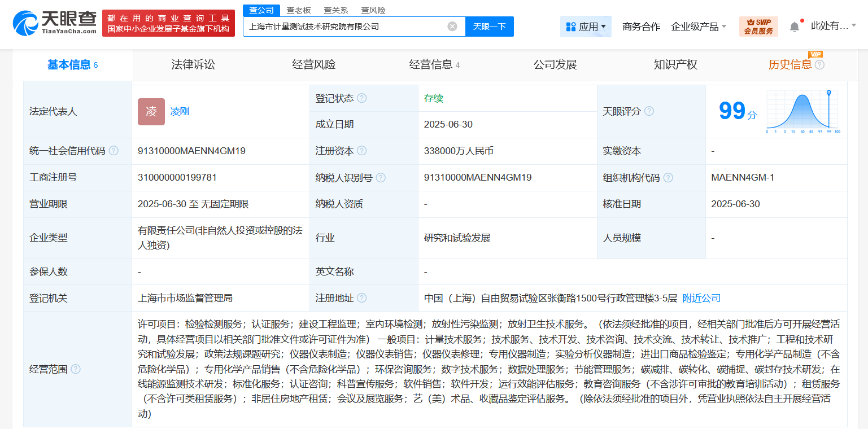868x429 pixels.
Task: Click the score distribution chart
Action: pos(802,112)
